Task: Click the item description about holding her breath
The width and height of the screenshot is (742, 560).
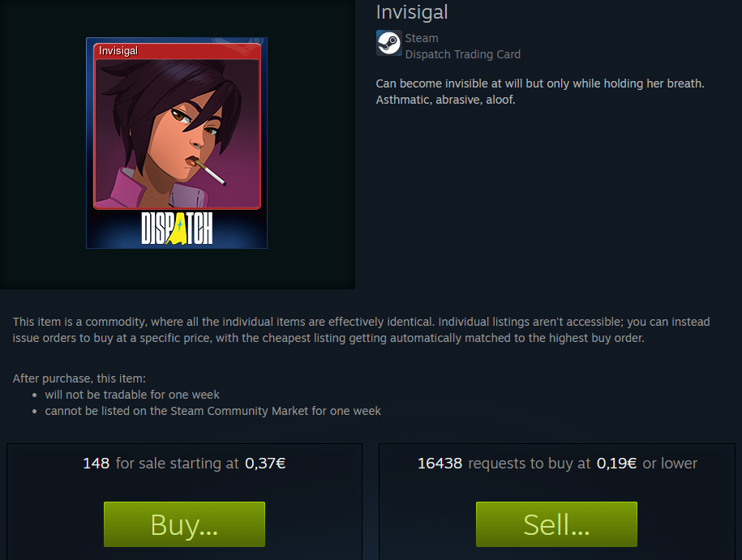Action: 540,92
